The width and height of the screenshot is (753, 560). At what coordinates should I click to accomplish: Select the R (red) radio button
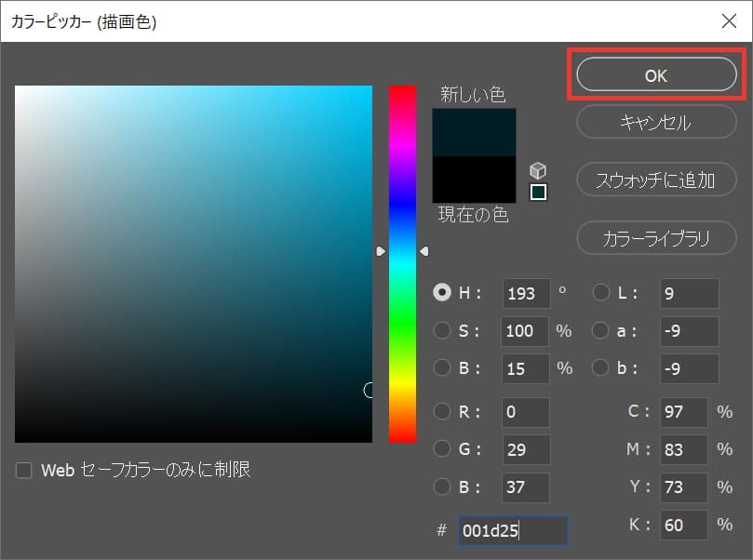pyautogui.click(x=442, y=411)
